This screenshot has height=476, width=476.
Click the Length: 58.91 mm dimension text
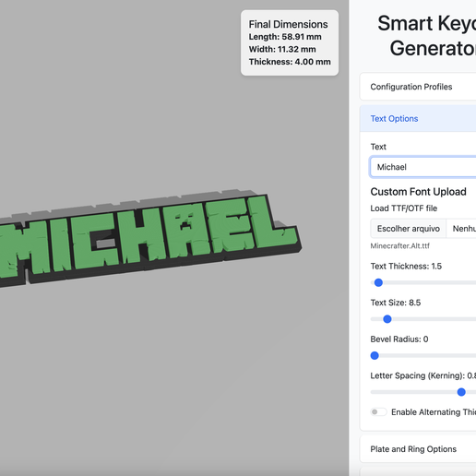[285, 37]
